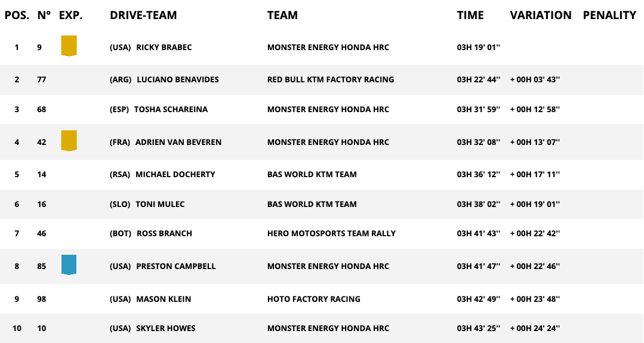This screenshot has width=644, height=343.
Task: Click Red Bull KTM Factory Racing team
Action: (331, 79)
